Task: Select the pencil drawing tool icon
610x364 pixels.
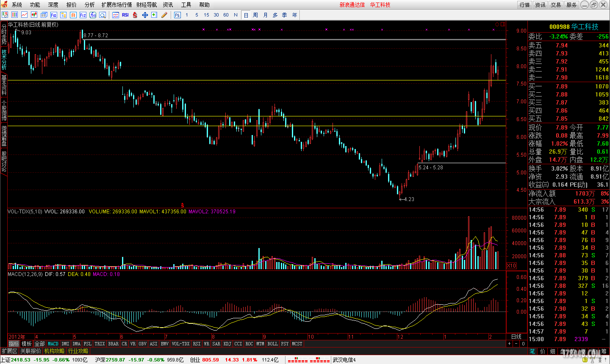Action: point(164,15)
